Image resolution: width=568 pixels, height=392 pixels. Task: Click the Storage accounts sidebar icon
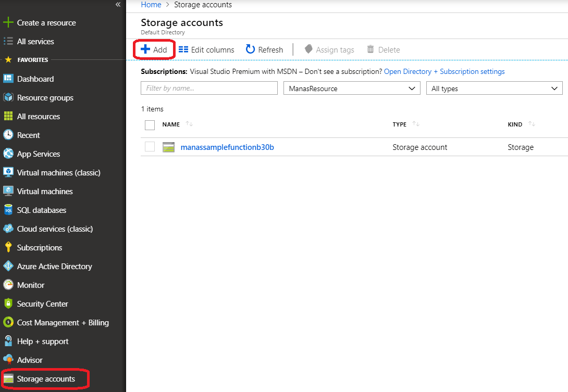click(8, 378)
